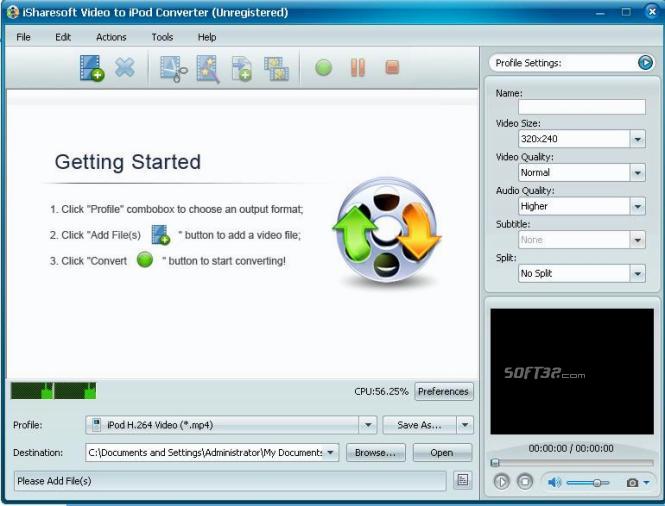This screenshot has width=665, height=506.
Task: Play the preview video
Action: (x=501, y=482)
